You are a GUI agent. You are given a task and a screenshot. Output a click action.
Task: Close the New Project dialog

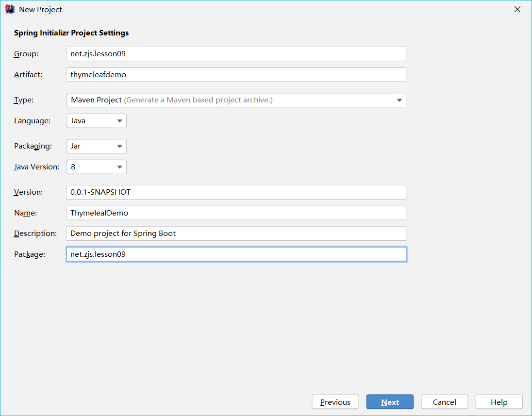point(517,10)
